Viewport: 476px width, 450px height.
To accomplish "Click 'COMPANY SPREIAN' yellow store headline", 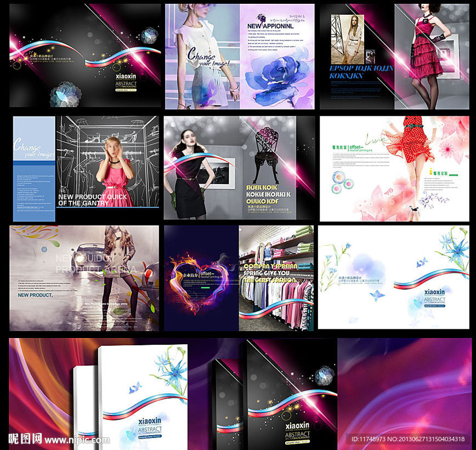I will pyautogui.click(x=270, y=266).
